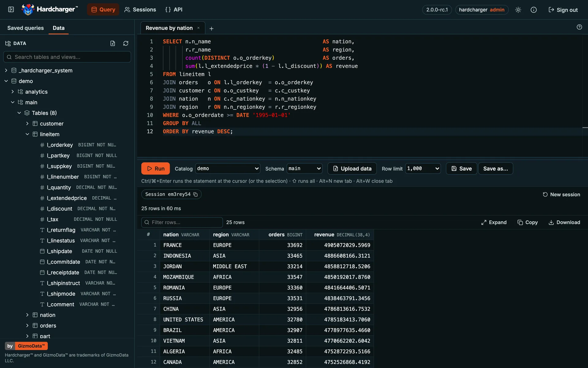
Task: Open the help question mark icon
Action: tap(579, 27)
